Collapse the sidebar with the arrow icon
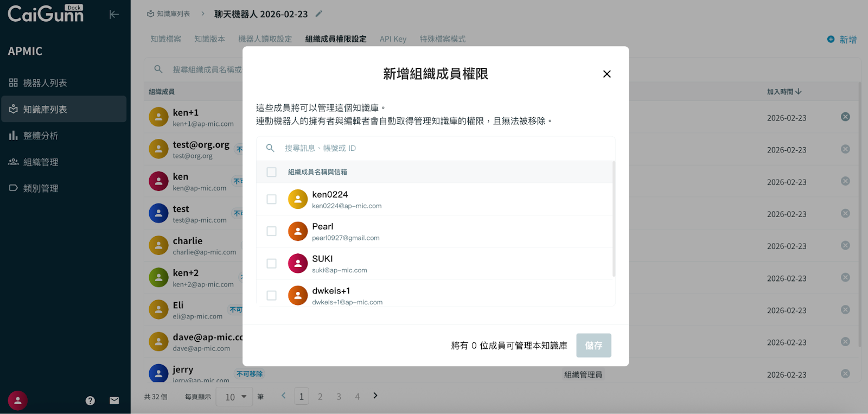The image size is (868, 414). click(x=114, y=14)
